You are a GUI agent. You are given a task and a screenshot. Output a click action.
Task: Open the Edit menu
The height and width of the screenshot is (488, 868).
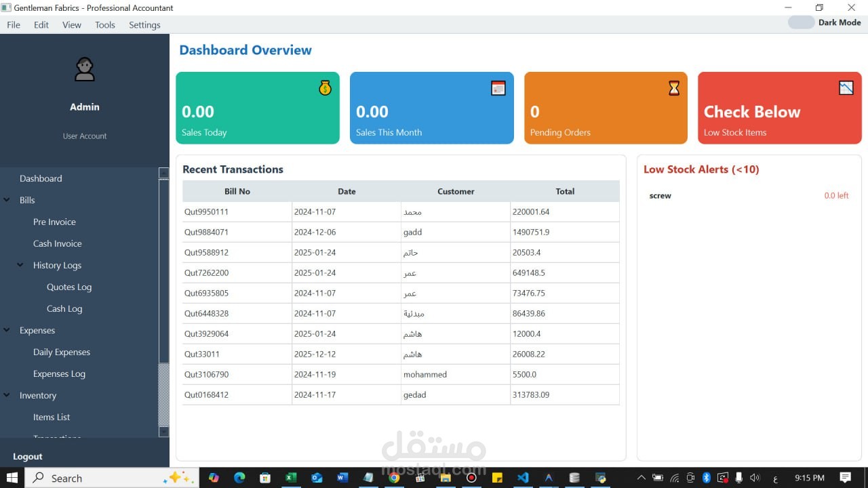click(x=41, y=25)
